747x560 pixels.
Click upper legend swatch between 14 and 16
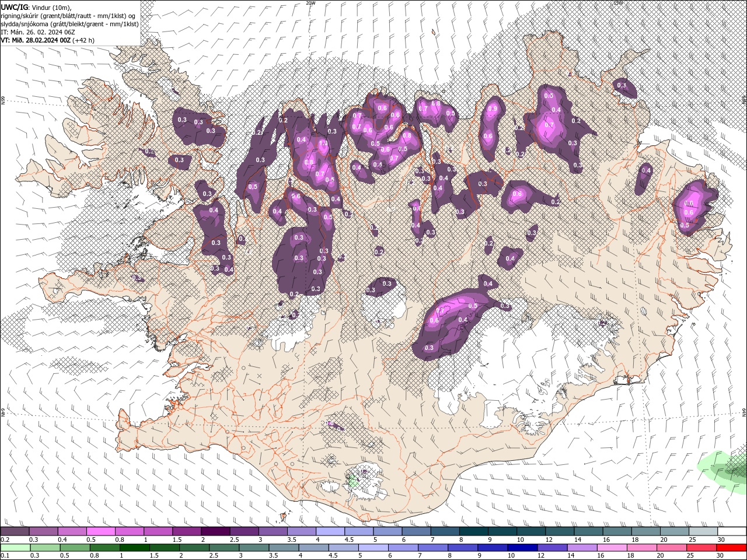(588, 531)
